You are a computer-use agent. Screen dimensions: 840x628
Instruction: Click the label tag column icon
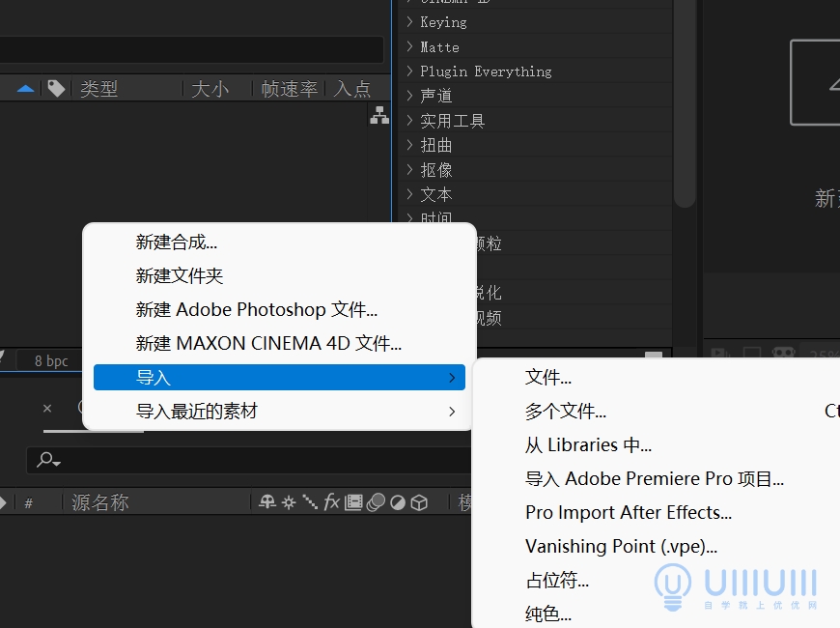click(56, 89)
